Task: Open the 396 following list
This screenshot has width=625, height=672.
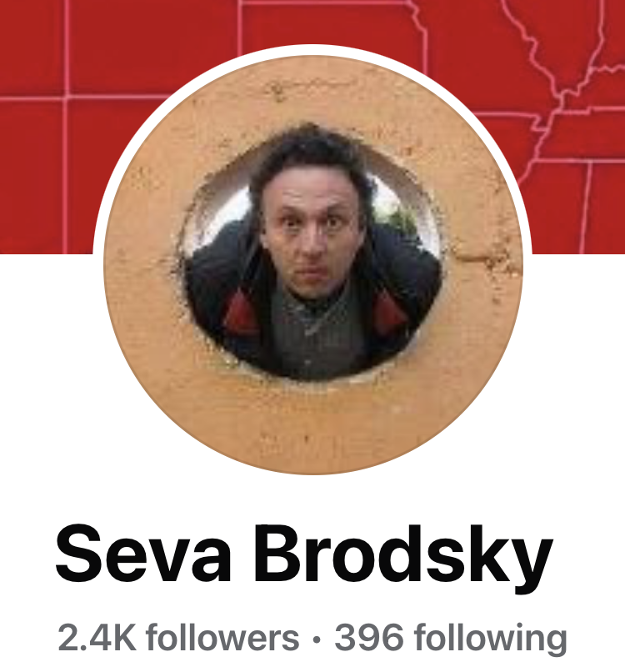Action: 451,639
